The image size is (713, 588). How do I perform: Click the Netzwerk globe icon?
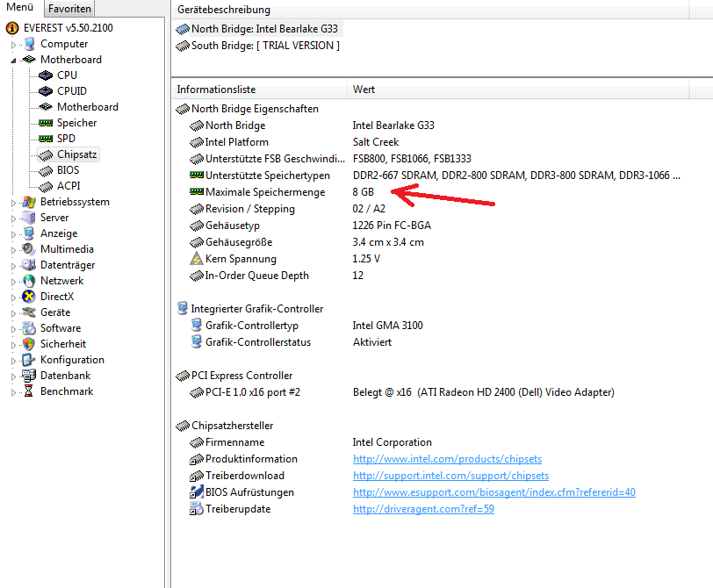pyautogui.click(x=29, y=281)
